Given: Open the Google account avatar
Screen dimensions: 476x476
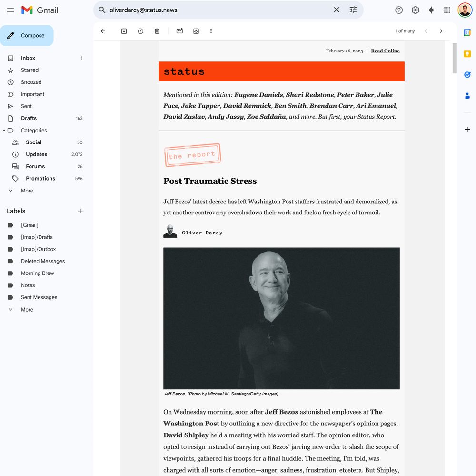Looking at the screenshot, I should 465,10.
